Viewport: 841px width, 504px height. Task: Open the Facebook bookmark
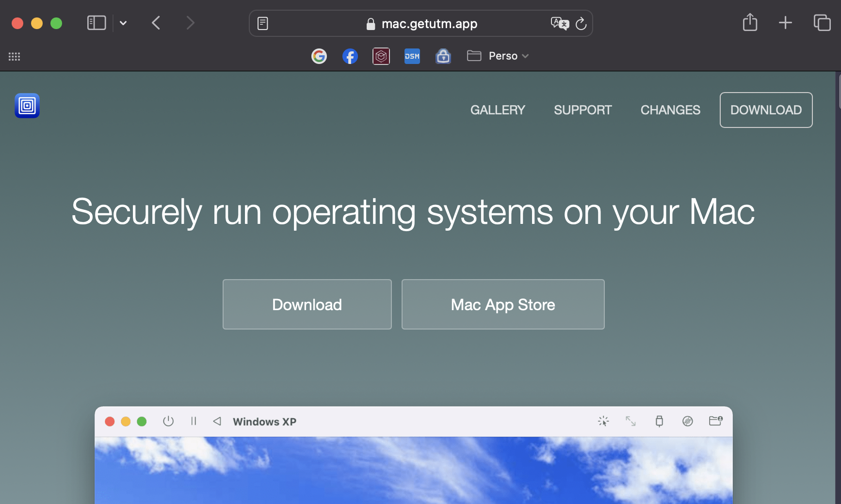pyautogui.click(x=350, y=56)
